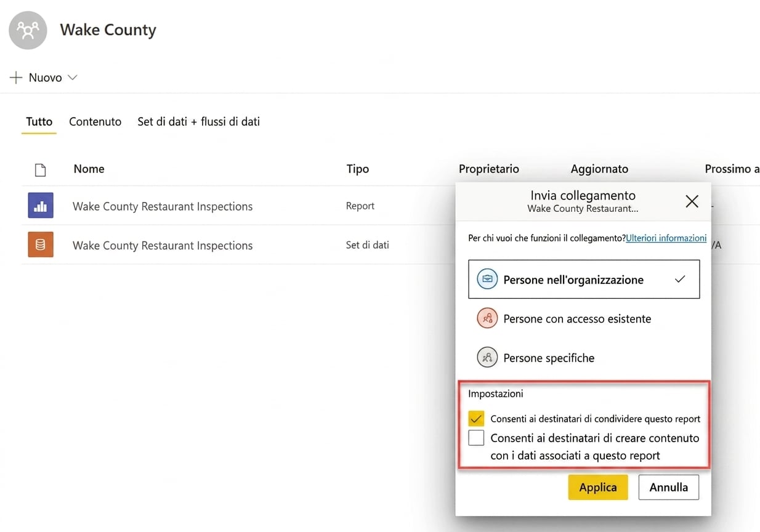Click the Wake County workspace title

108,30
